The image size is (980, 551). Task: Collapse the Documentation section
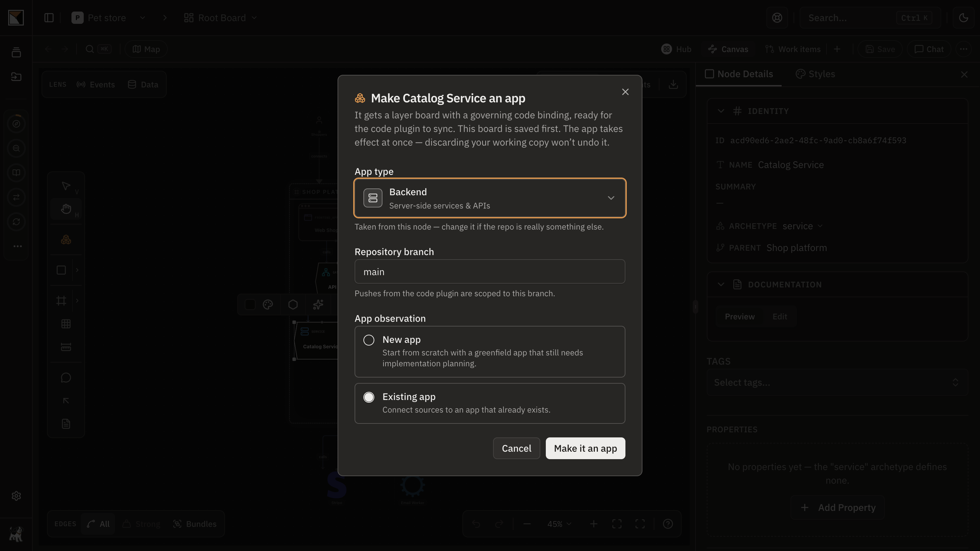pyautogui.click(x=721, y=284)
